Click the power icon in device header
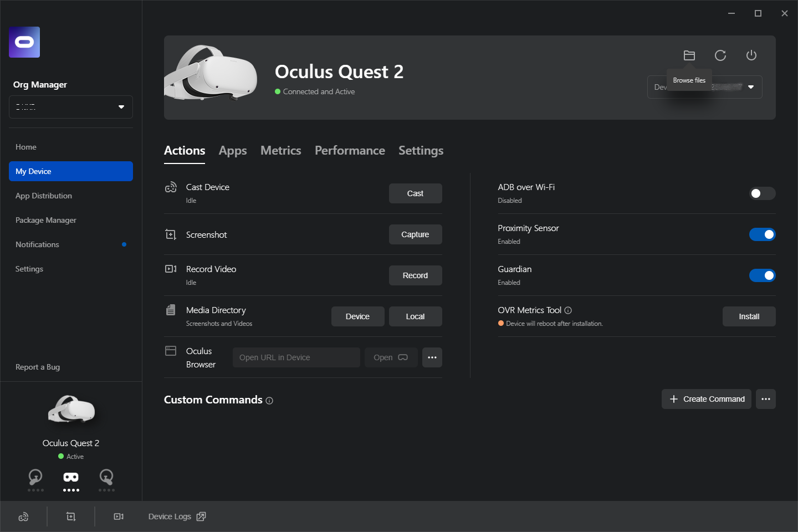This screenshot has height=532, width=798. click(751, 55)
